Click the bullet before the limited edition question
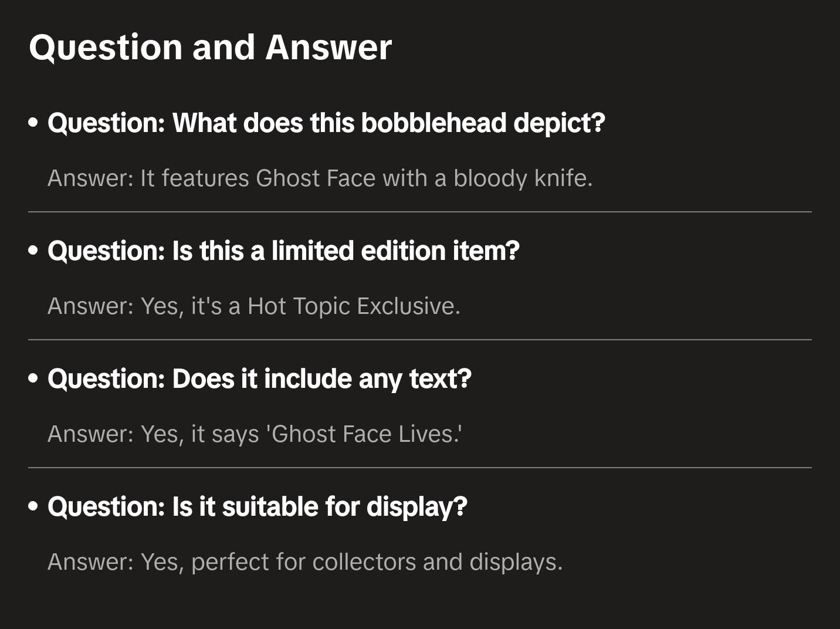Viewport: 840px width, 629px height. coord(33,251)
